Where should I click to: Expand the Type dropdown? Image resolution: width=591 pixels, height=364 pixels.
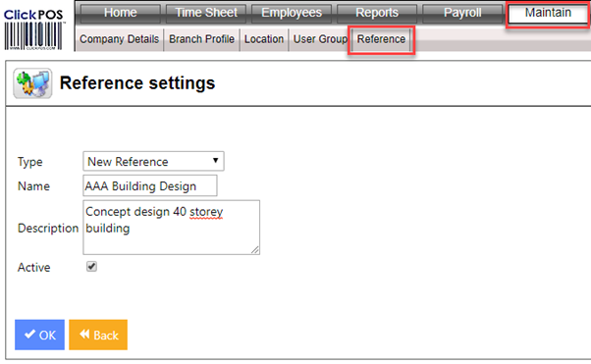pyautogui.click(x=153, y=161)
